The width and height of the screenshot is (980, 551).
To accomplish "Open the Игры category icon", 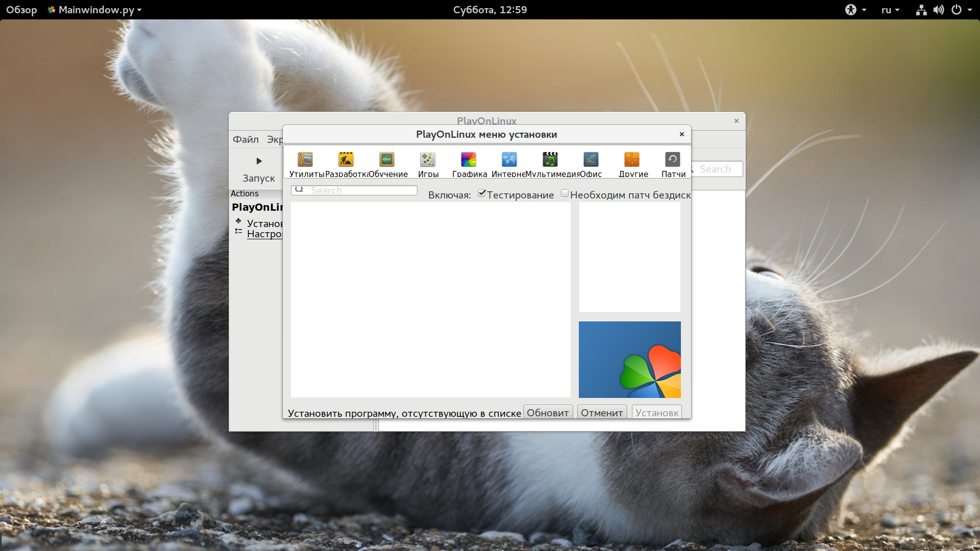I will point(428,160).
